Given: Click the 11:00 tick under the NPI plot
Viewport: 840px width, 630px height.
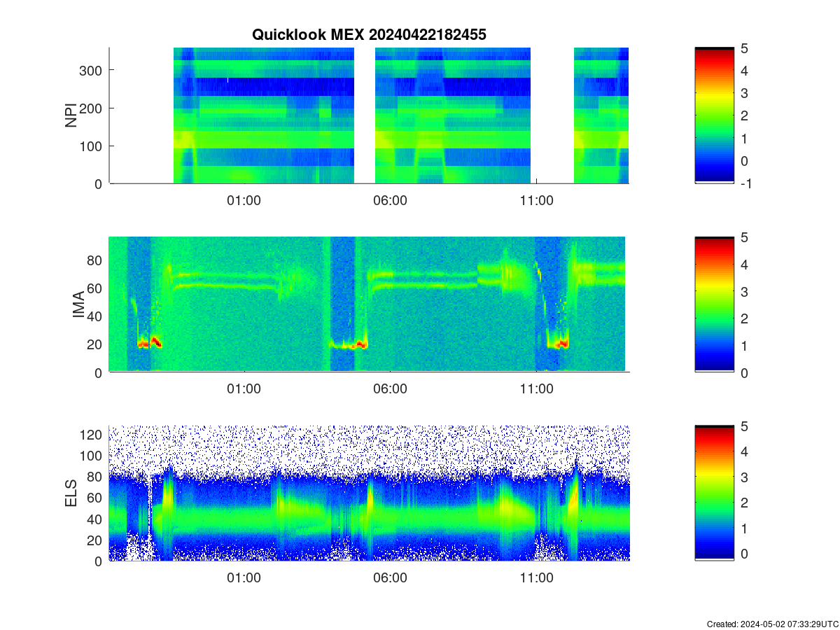Looking at the screenshot, I should point(537,200).
